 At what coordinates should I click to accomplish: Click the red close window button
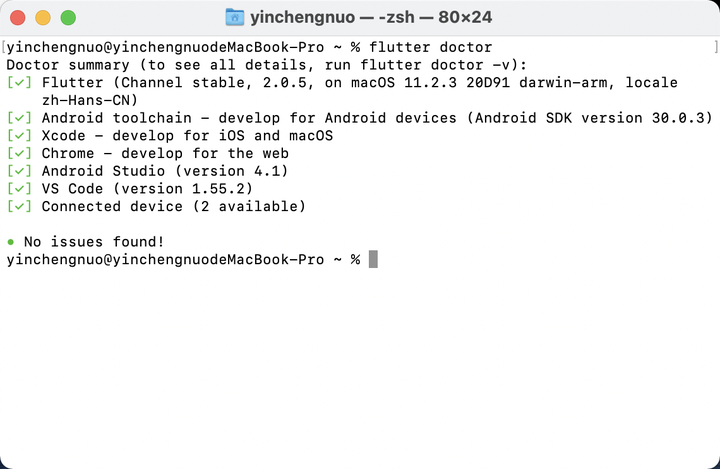pos(17,18)
